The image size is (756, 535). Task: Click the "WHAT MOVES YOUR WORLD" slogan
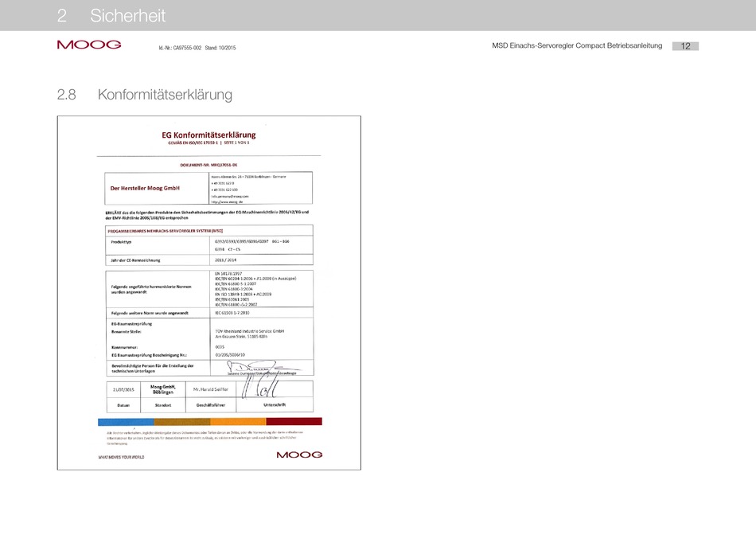tap(121, 457)
